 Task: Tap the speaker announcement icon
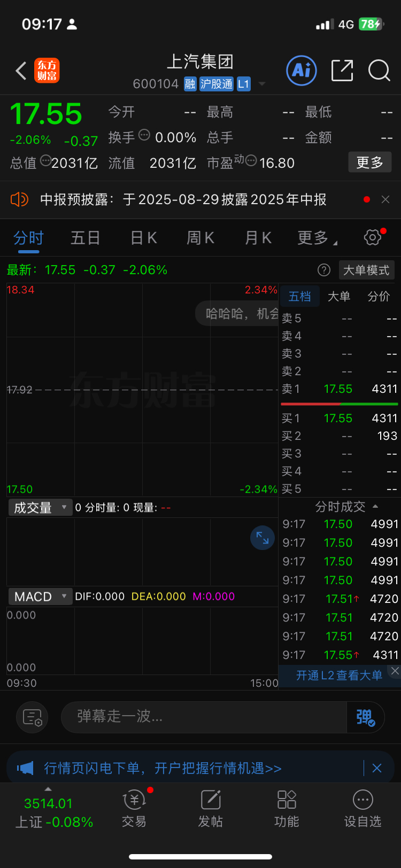[x=19, y=199]
